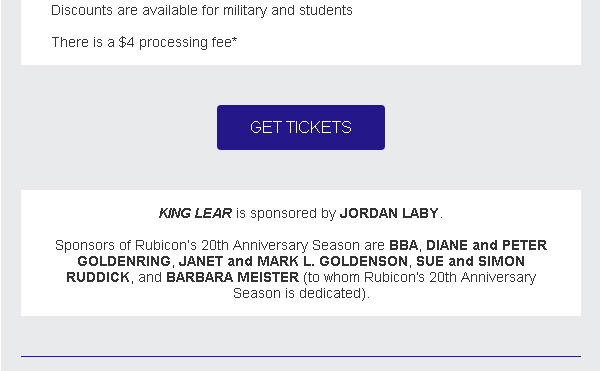The height and width of the screenshot is (371, 600).
Task: Click the SUE and SIMON text
Action: [470, 261]
